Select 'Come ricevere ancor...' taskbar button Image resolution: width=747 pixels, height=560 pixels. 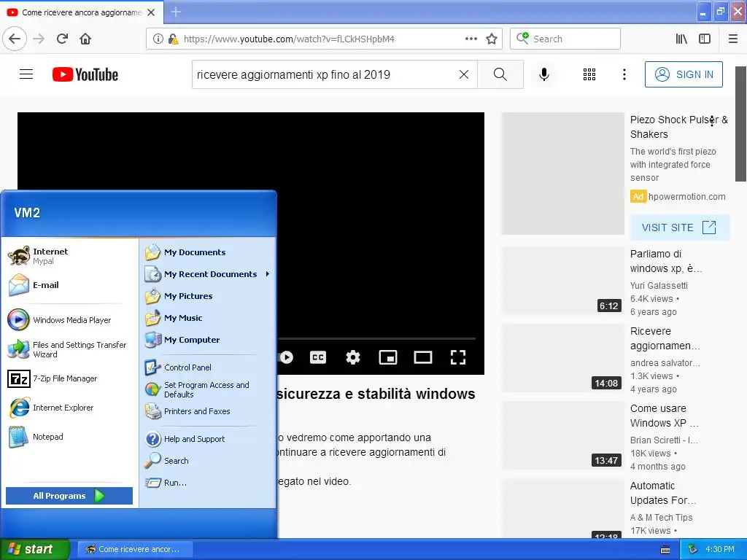135,549
